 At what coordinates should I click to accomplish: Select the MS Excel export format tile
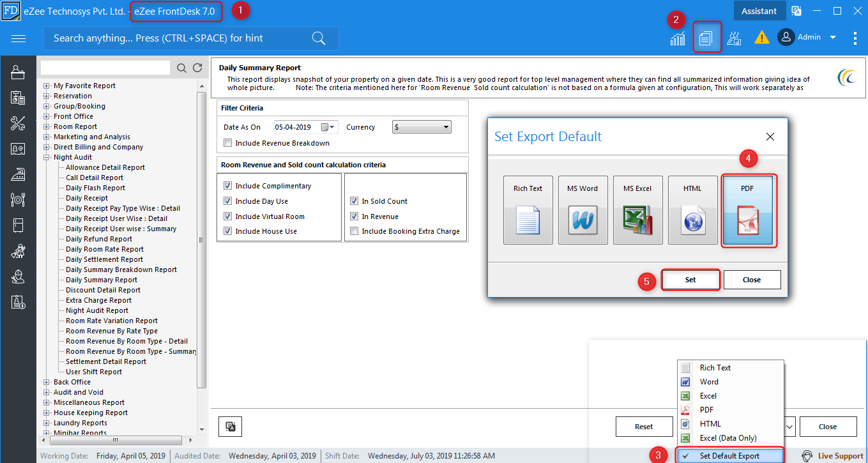(638, 210)
